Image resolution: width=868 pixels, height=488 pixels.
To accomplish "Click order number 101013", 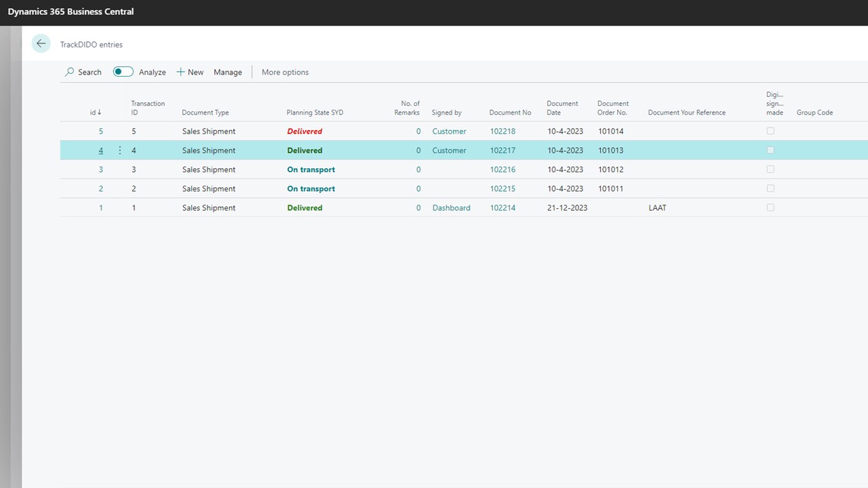I will [x=610, y=150].
